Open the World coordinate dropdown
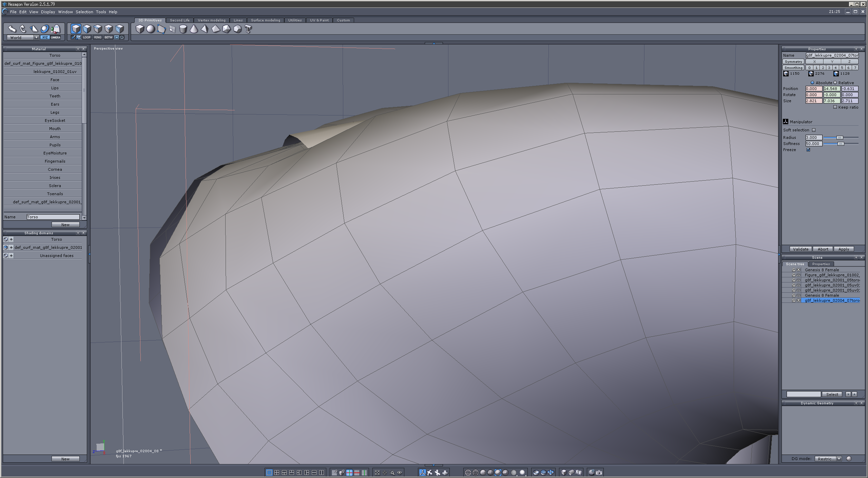Image resolution: width=868 pixels, height=478 pixels. click(x=36, y=37)
